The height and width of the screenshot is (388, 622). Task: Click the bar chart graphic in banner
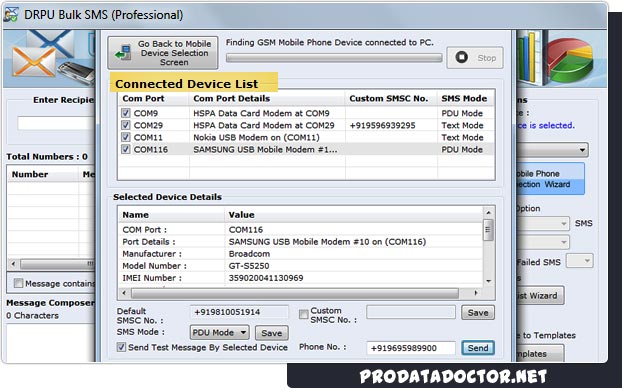(x=530, y=58)
